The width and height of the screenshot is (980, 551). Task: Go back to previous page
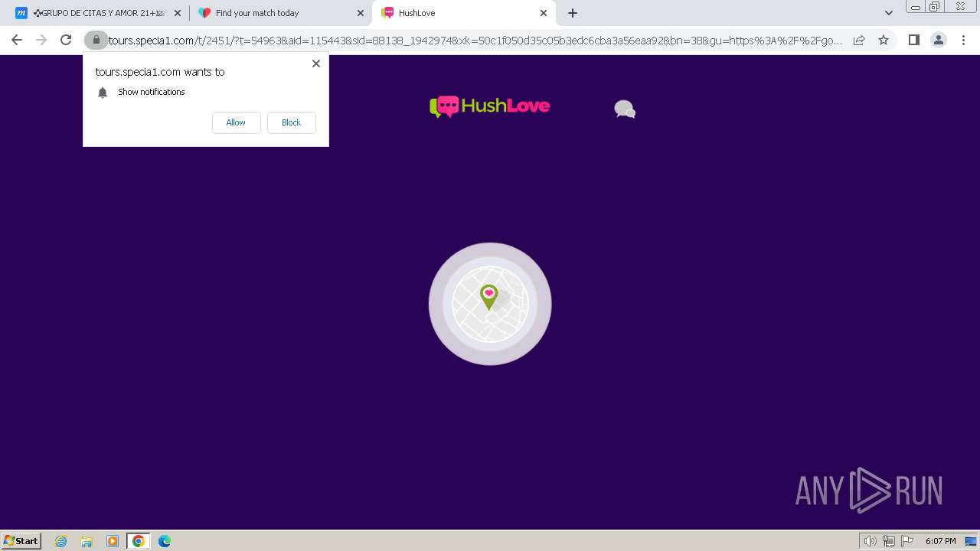pyautogui.click(x=17, y=40)
